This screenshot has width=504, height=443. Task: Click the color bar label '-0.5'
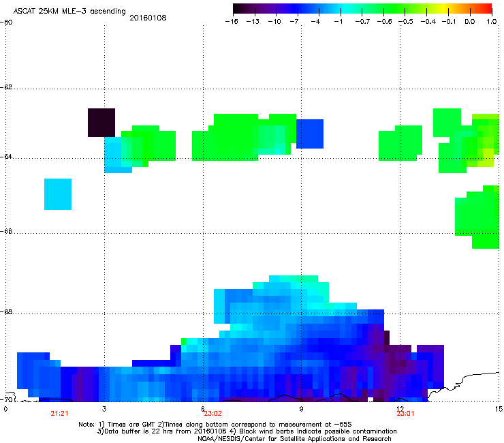pos(406,22)
